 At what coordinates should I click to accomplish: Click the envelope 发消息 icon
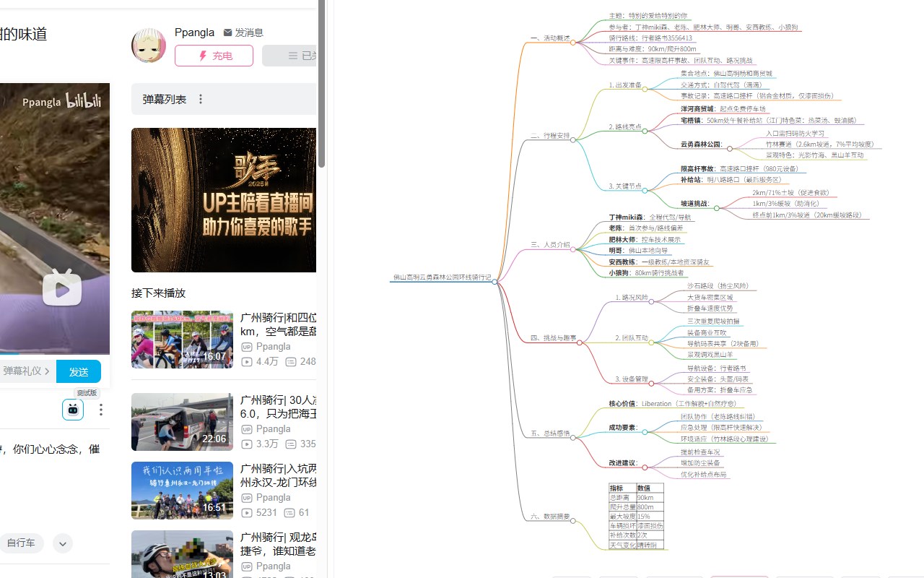[x=227, y=33]
